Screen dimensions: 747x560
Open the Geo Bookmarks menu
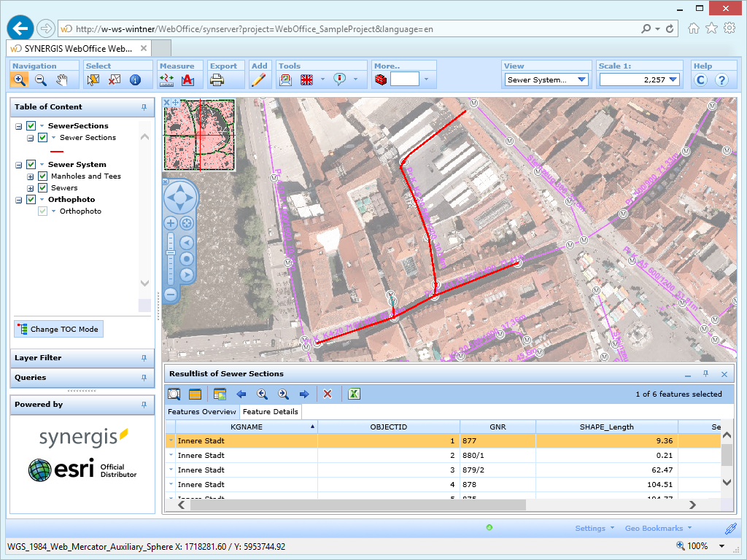[x=655, y=528]
